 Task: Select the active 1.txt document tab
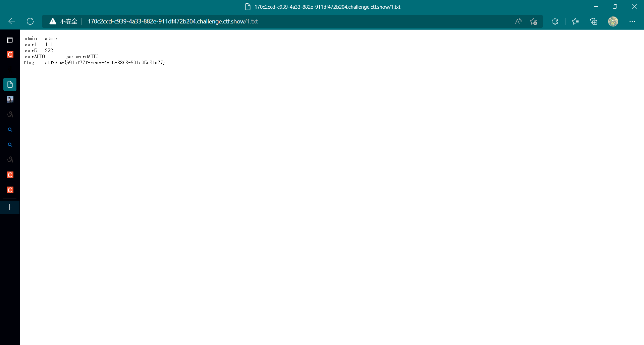click(10, 84)
